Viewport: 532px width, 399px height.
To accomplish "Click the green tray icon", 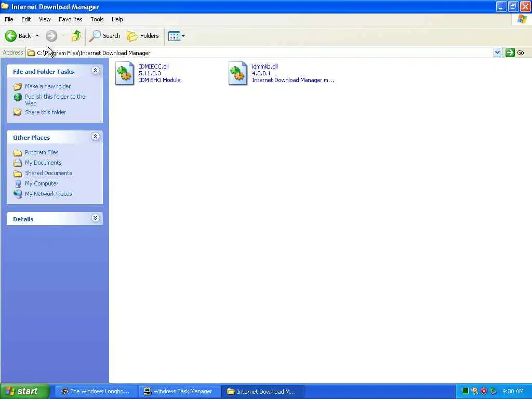I will 465,391.
